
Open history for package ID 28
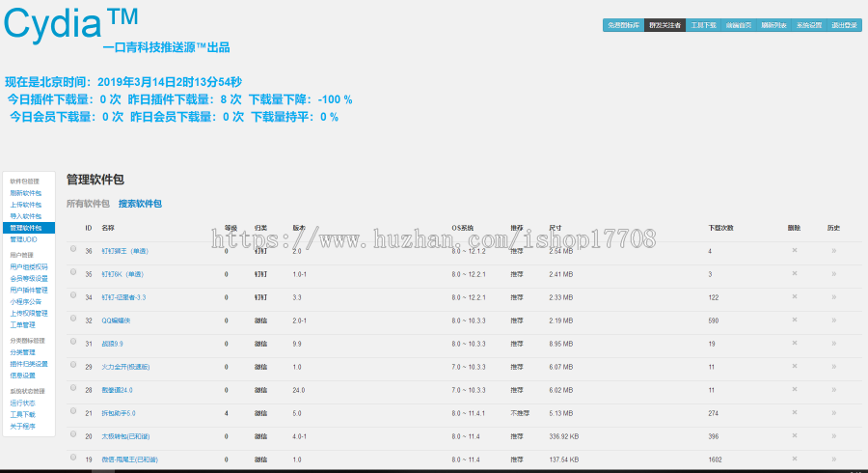point(833,390)
